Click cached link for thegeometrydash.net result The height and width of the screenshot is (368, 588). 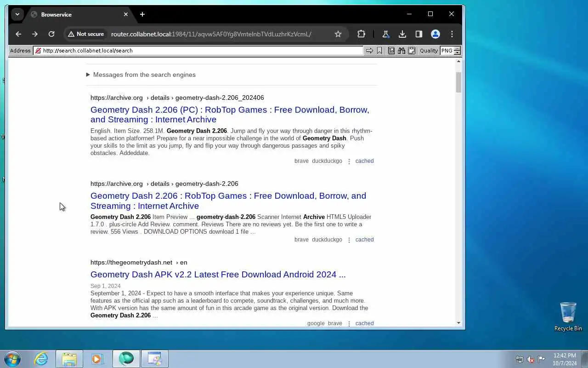(364, 323)
